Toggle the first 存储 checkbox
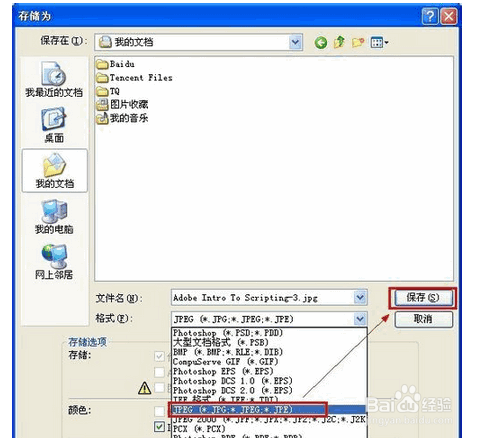This screenshot has width=482, height=438. (159, 356)
